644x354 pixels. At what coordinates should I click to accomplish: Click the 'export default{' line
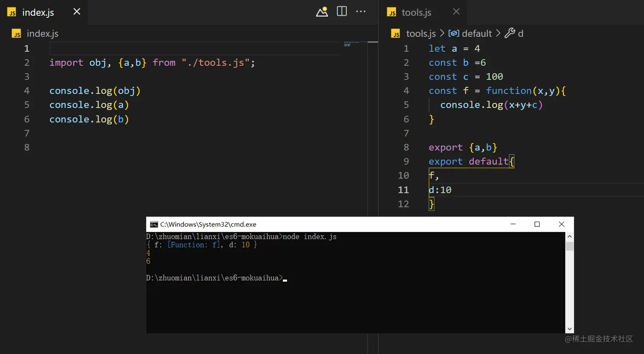471,161
